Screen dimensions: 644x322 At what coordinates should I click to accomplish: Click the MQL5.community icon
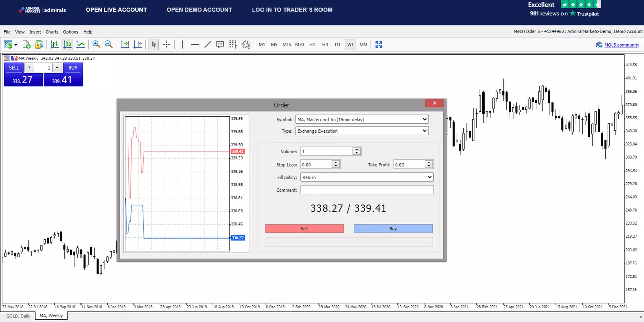[599, 45]
